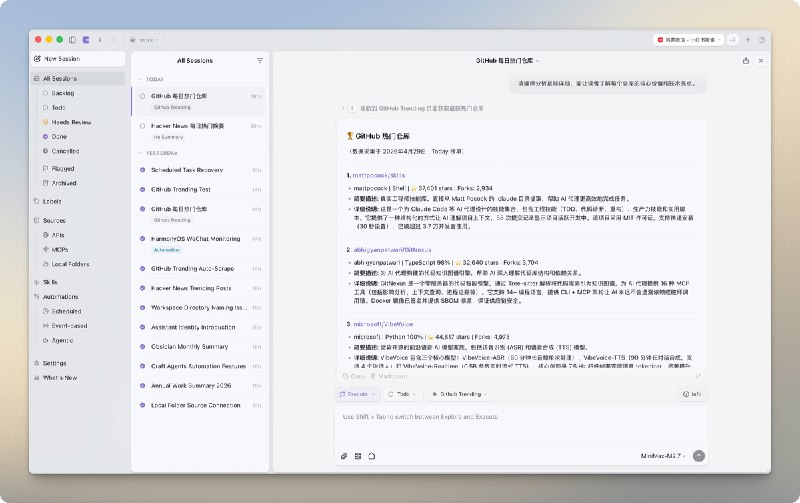
Task: Open the Local Folder Source Connection session
Action: pos(200,406)
